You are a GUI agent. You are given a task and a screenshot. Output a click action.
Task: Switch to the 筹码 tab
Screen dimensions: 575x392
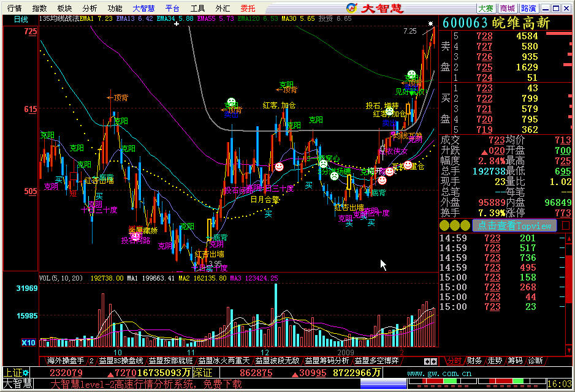tap(515, 361)
